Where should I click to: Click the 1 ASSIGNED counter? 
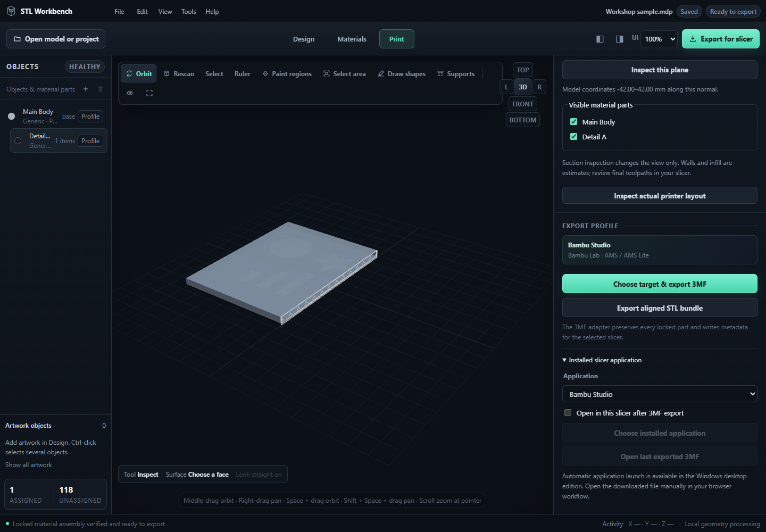coord(26,494)
